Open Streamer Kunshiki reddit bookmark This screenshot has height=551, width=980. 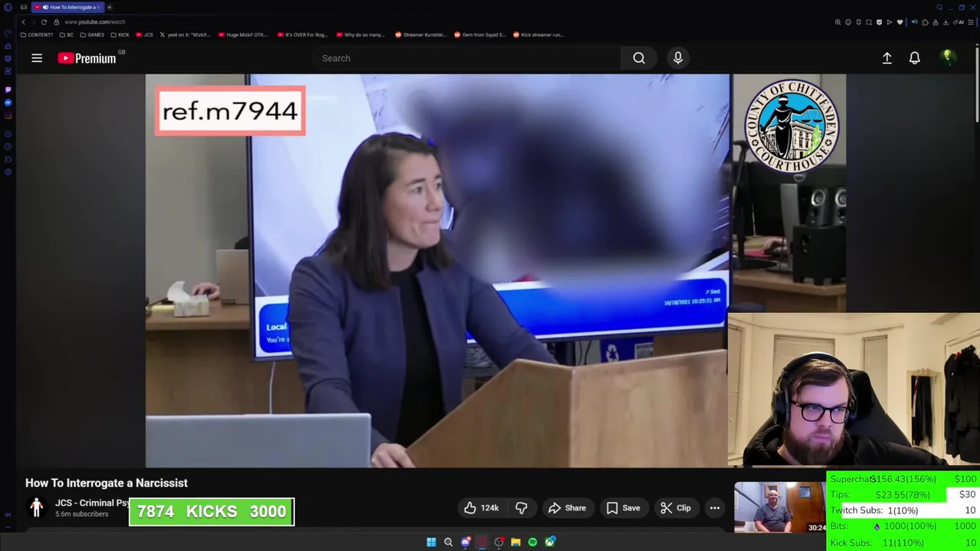[x=420, y=34]
